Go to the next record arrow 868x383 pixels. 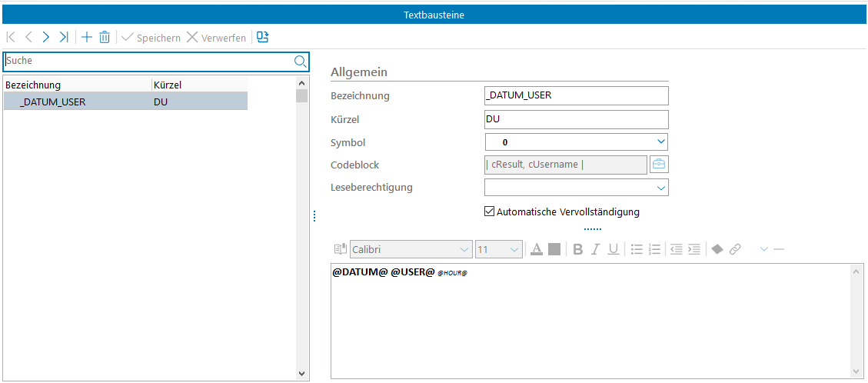tap(46, 37)
